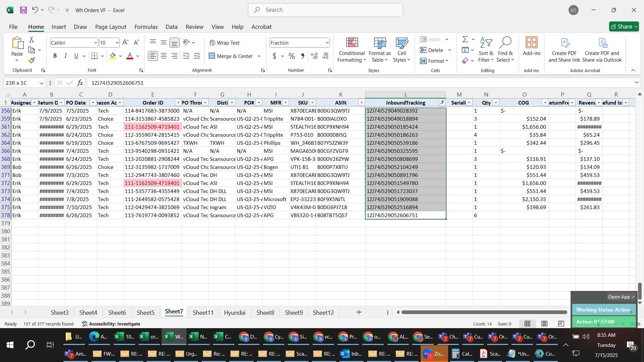Image resolution: width=644 pixels, height=362 pixels.
Task: Decrease font size with smaller A icon
Action: 136,43
